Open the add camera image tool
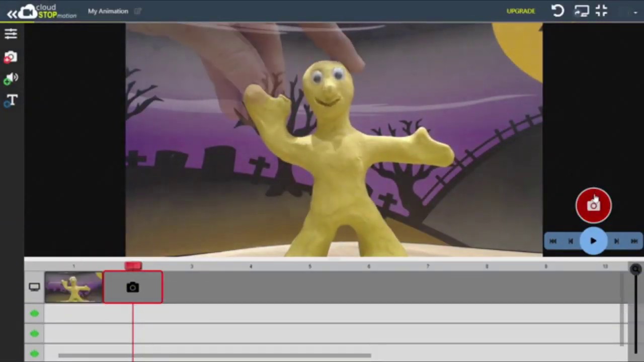This screenshot has height=362, width=644. pyautogui.click(x=11, y=57)
